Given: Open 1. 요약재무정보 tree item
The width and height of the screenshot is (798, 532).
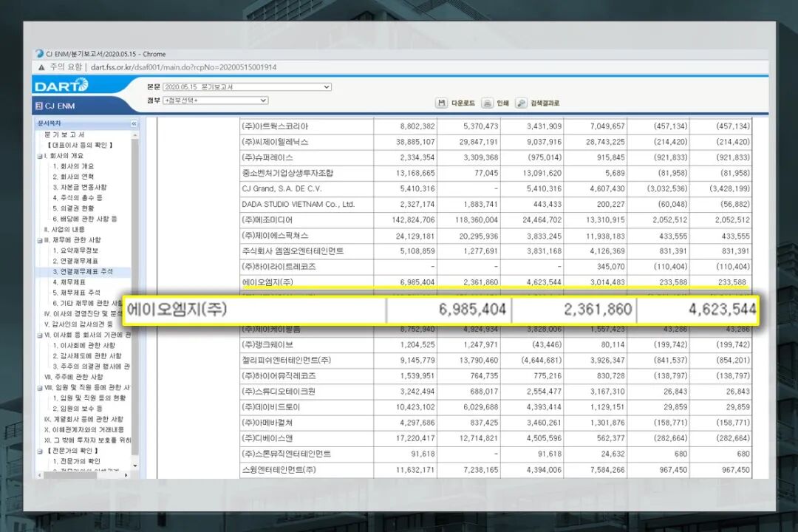Looking at the screenshot, I should 75,250.
